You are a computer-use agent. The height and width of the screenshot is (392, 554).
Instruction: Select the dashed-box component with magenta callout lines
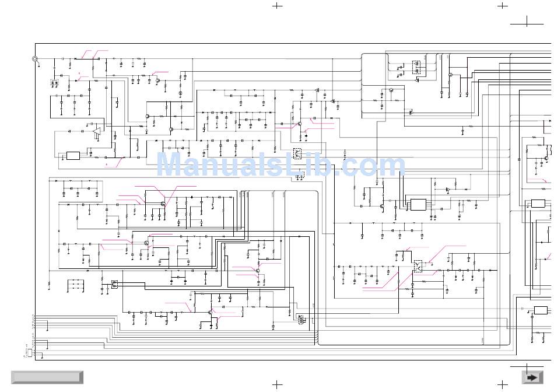(418, 267)
